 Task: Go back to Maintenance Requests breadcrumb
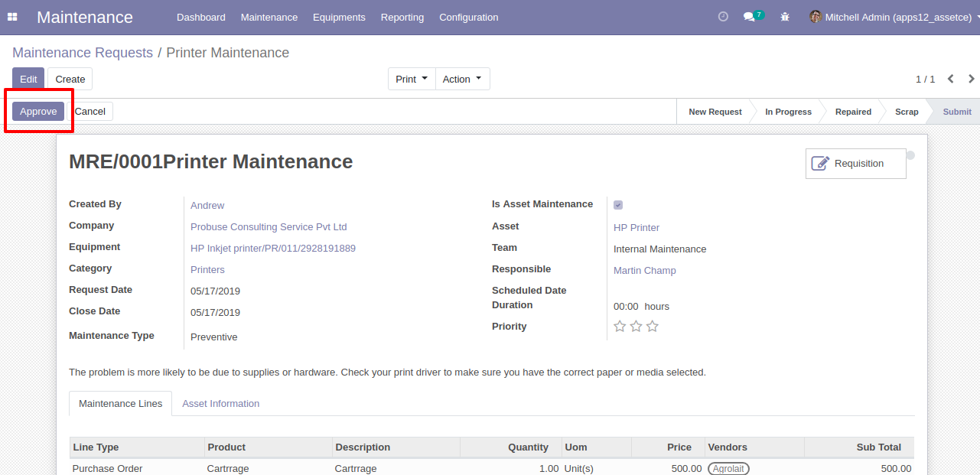tap(83, 53)
